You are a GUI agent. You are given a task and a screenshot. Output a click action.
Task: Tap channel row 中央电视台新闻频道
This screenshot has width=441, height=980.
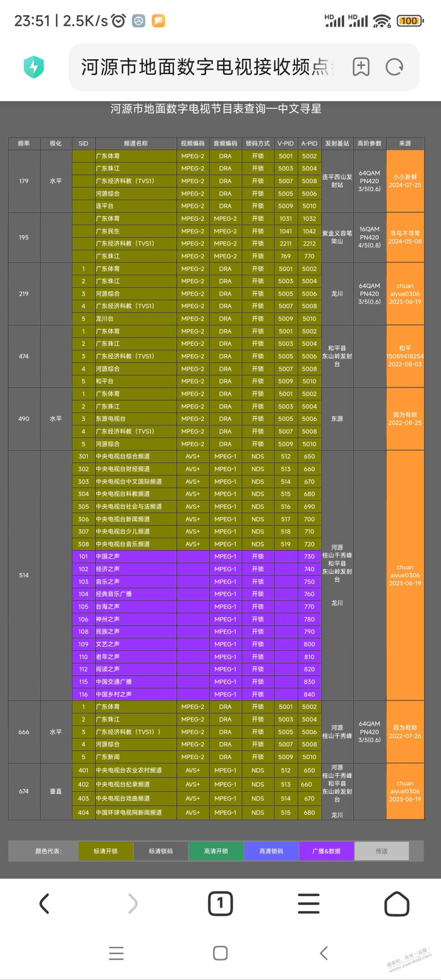tap(136, 519)
